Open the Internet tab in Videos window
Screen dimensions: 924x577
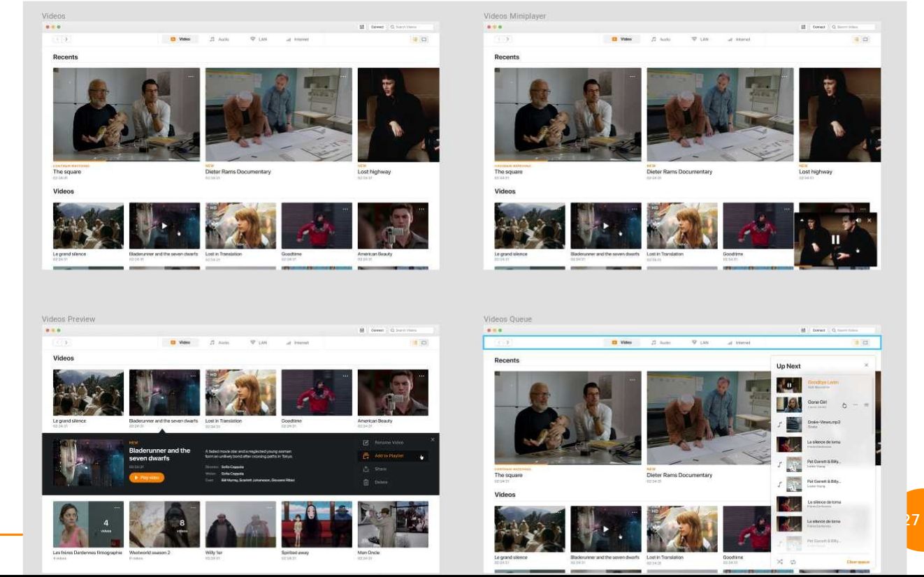[297, 39]
